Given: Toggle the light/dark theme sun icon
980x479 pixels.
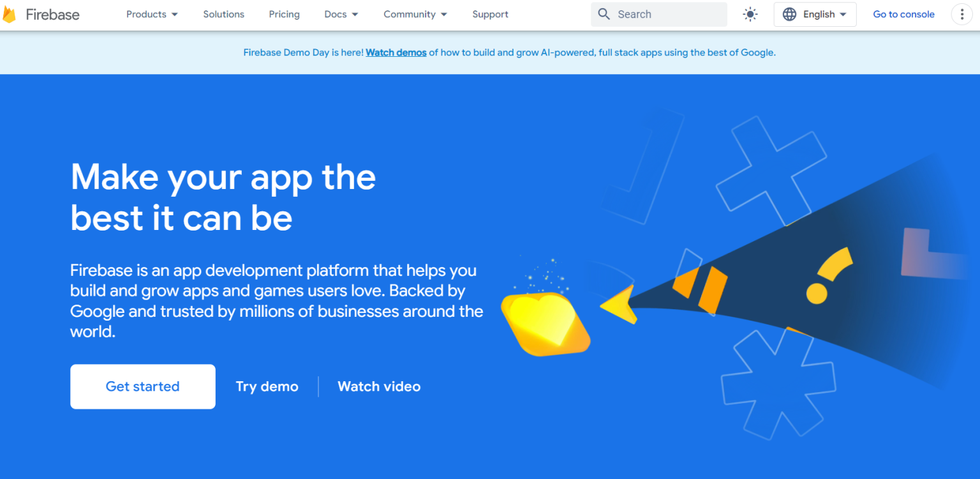Looking at the screenshot, I should (x=750, y=14).
